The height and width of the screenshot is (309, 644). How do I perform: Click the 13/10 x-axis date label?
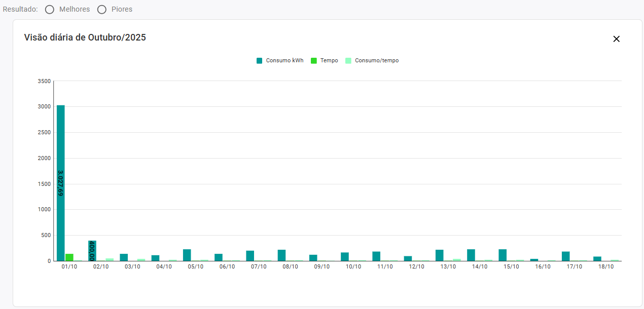point(448,267)
